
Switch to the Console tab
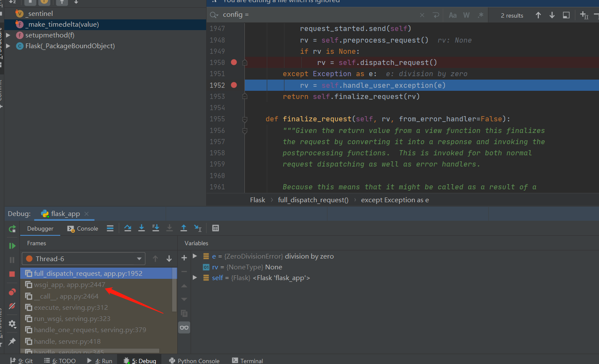[x=83, y=228]
